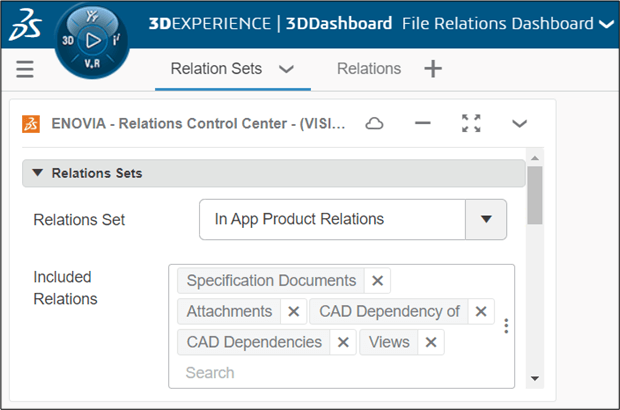Viewport: 620px width, 410px height.
Task: Click the orange ENOVIA widget icon
Action: point(31,124)
